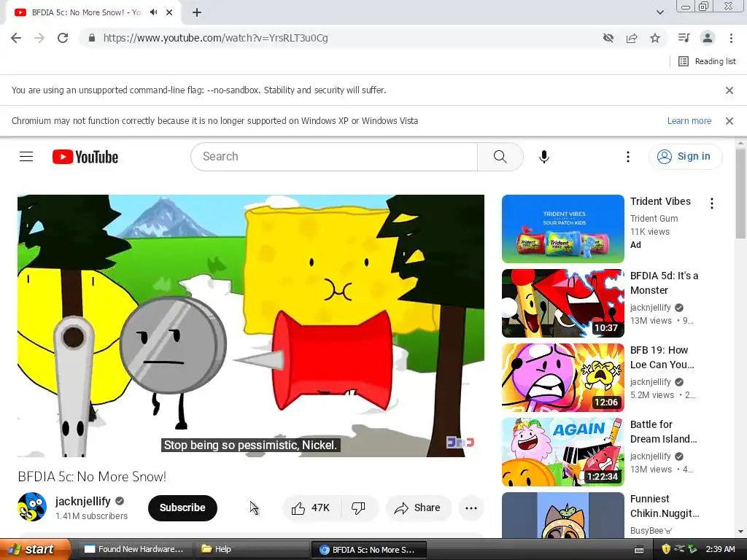Subscribe to jacknjellify
Image resolution: width=747 pixels, height=560 pixels.
(x=182, y=508)
